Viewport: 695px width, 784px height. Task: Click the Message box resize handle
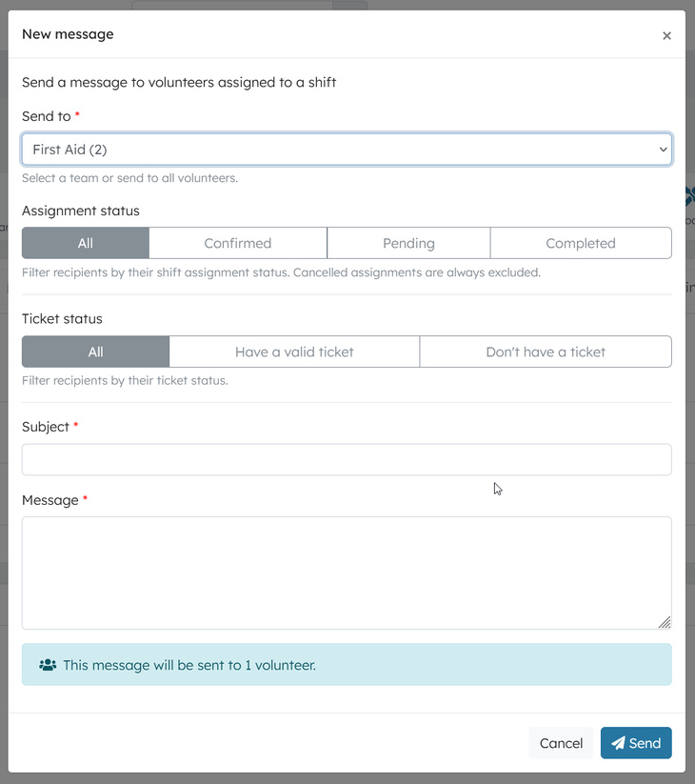664,622
